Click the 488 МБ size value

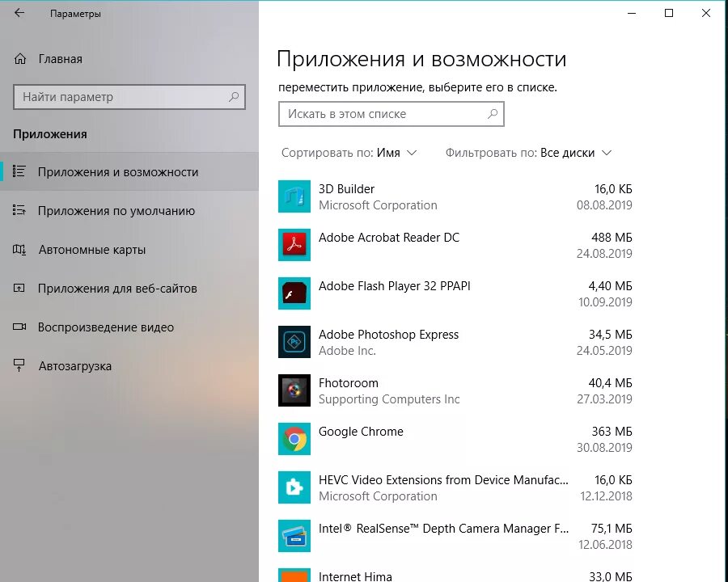coord(612,237)
